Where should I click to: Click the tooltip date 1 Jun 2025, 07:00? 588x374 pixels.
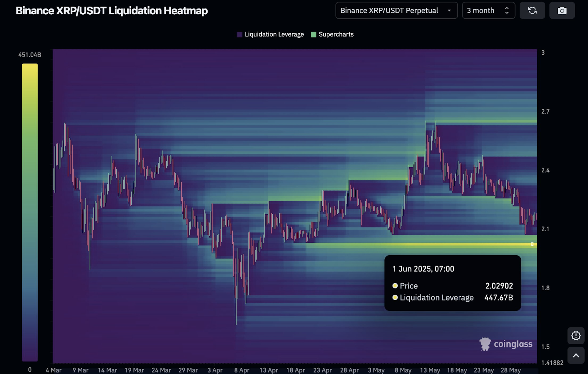click(x=423, y=269)
